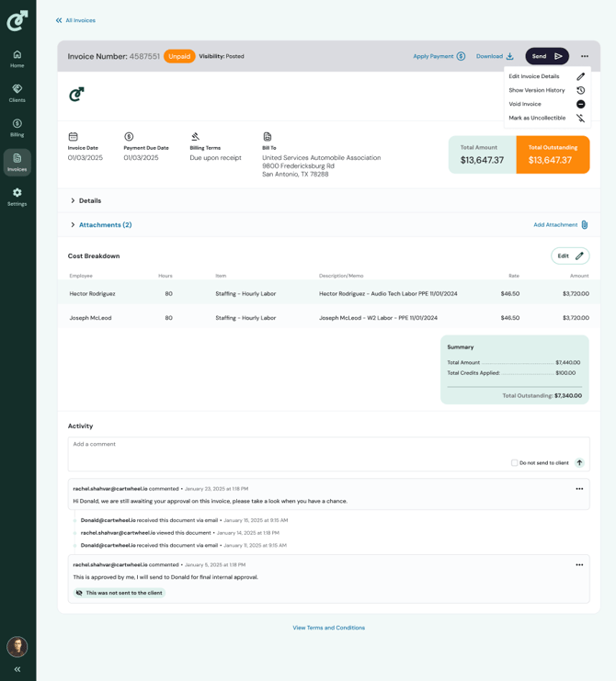Open Settings gear in sidebar
Screen dimensions: 616x681
[17, 197]
